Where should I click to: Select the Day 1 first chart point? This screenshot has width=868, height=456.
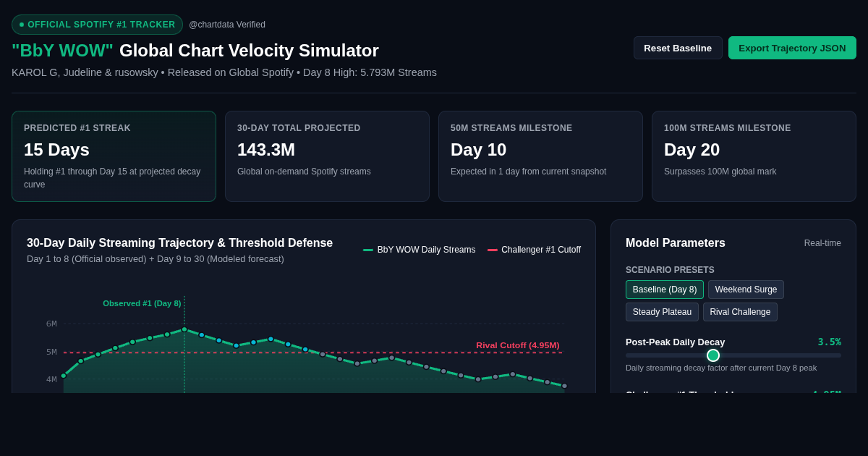click(64, 376)
